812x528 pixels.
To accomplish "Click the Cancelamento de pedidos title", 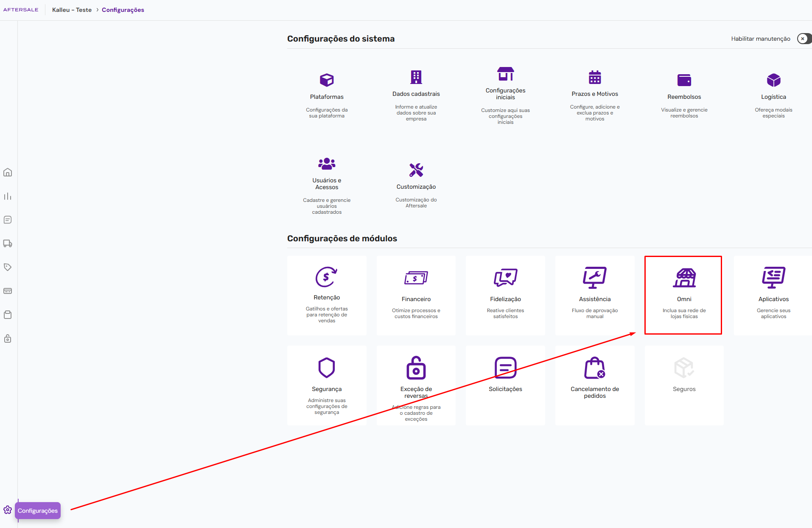I will [x=595, y=392].
